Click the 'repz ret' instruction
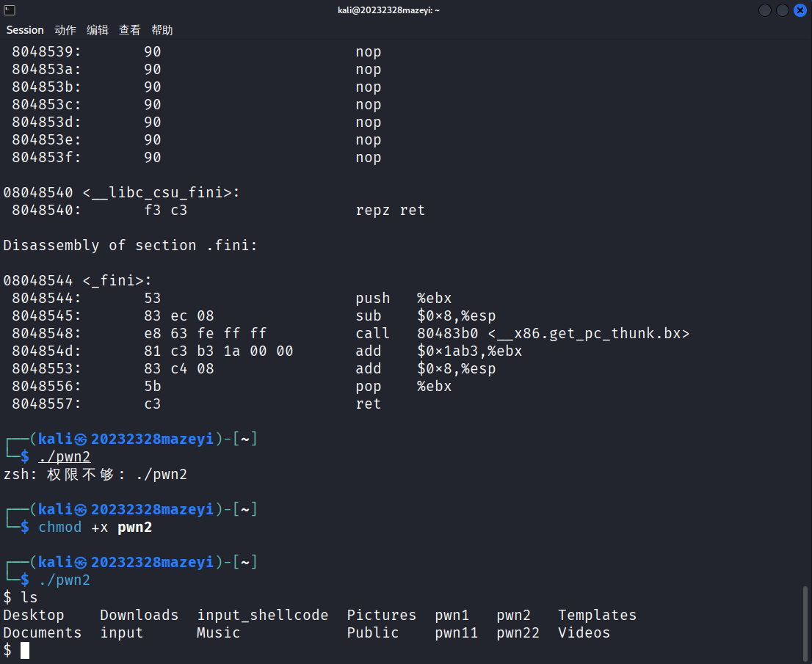 (x=390, y=210)
